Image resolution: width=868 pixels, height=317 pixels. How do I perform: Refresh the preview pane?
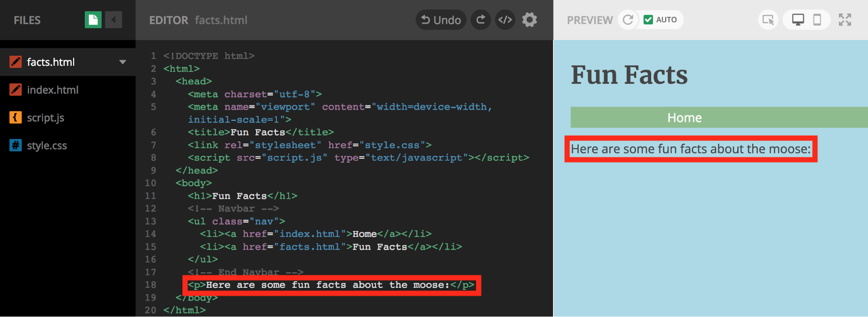[628, 20]
